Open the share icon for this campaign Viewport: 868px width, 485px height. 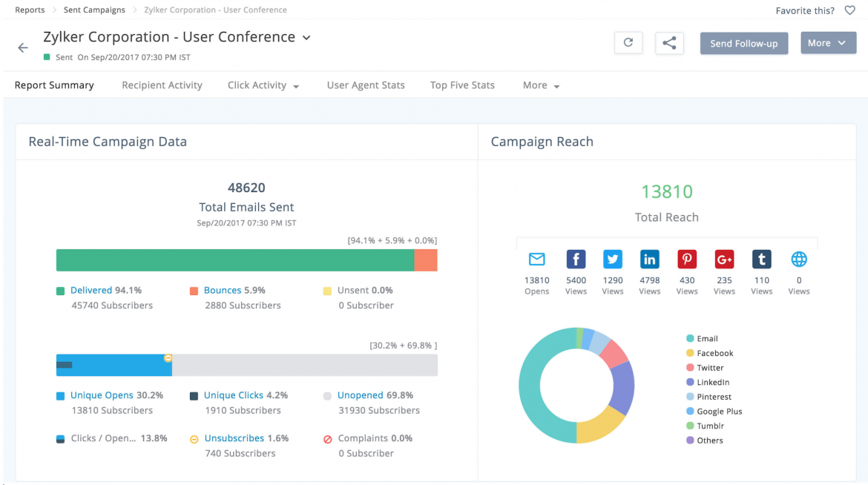(x=669, y=42)
